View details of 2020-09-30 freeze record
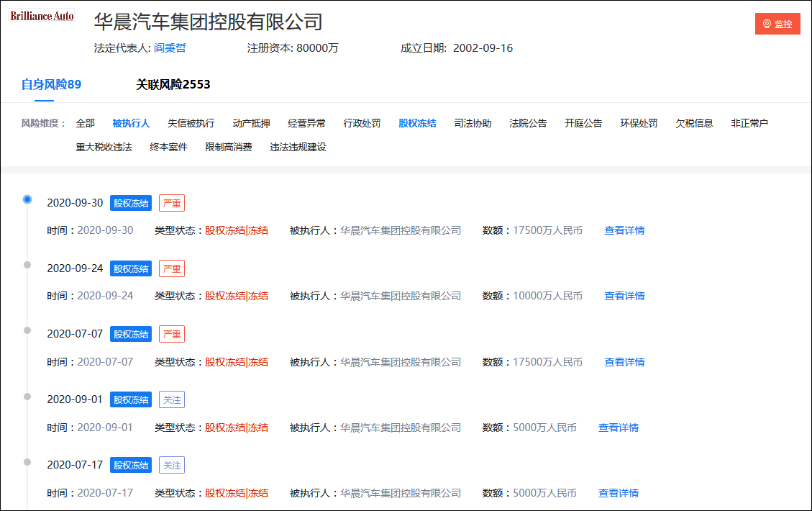This screenshot has width=812, height=511. tap(624, 230)
